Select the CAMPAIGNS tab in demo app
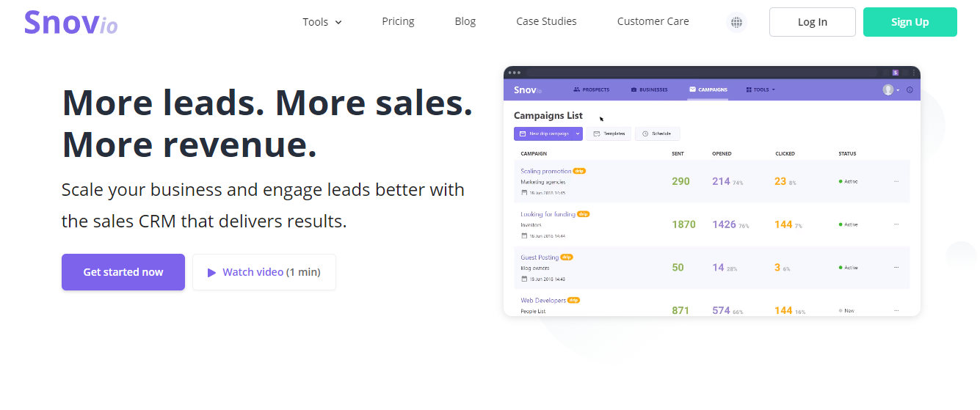The width and height of the screenshot is (980, 410). coord(708,89)
